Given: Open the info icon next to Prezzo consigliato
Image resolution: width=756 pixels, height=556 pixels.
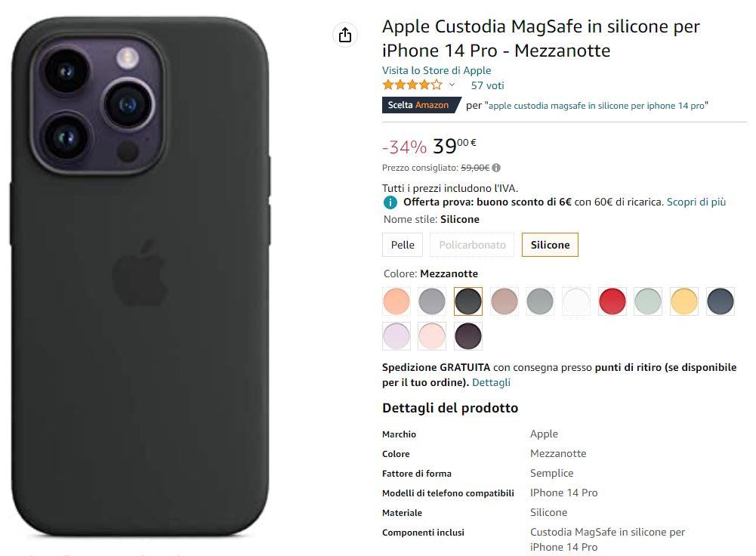Looking at the screenshot, I should coord(496,168).
